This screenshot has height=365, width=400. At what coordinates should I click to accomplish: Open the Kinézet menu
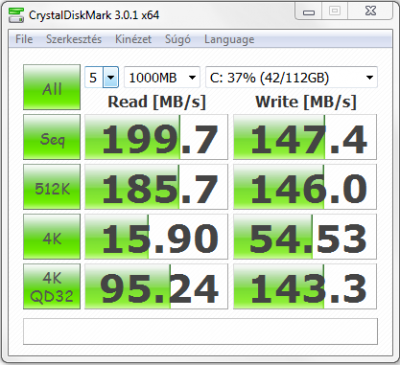[133, 39]
